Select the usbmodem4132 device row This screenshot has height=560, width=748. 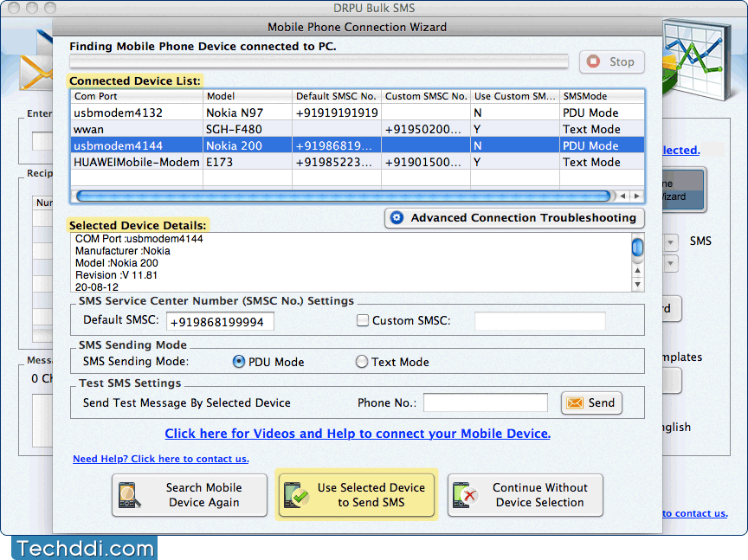point(358,113)
